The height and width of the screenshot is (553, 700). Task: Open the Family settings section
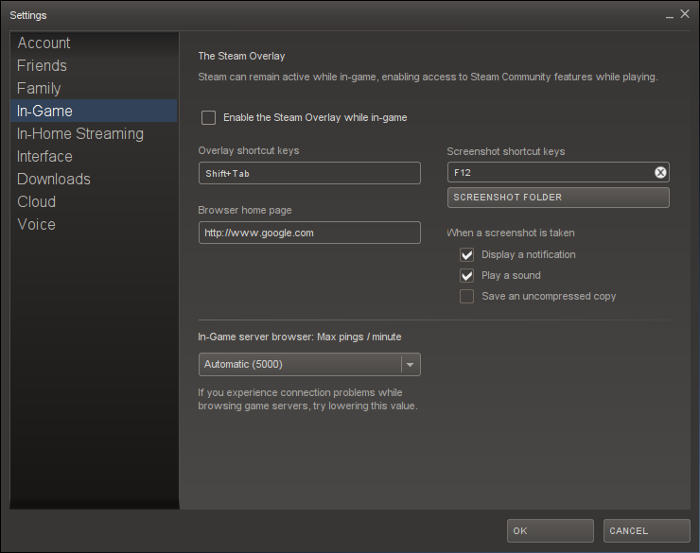tap(94, 88)
